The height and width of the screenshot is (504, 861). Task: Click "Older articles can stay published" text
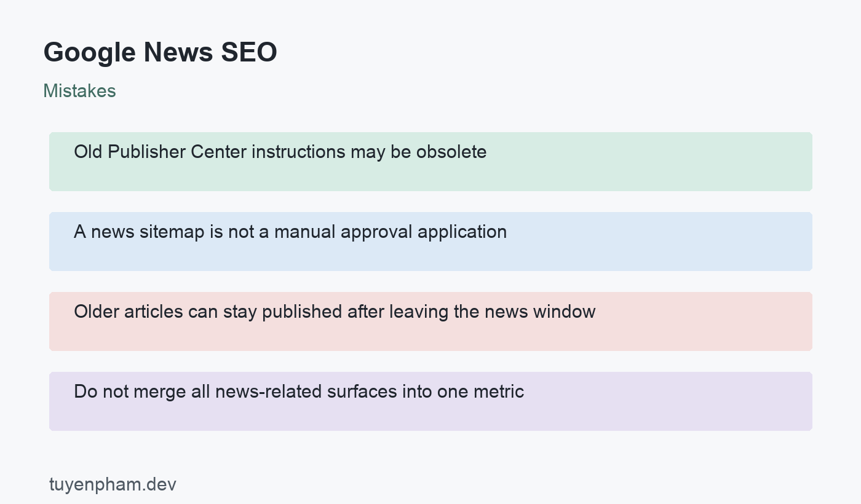point(209,312)
